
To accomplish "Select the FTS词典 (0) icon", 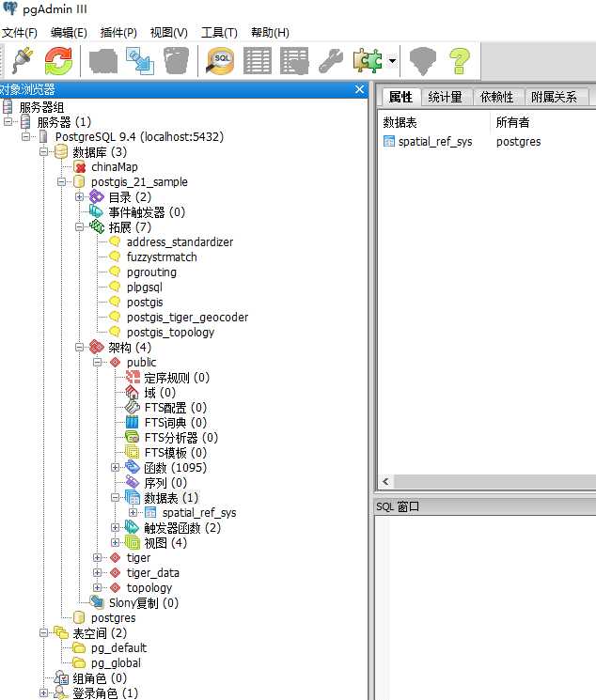I will [133, 422].
